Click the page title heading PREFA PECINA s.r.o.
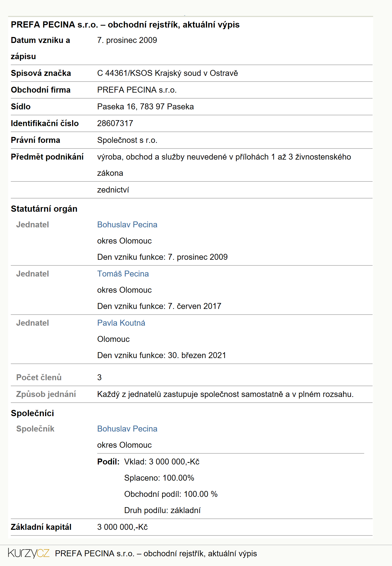The width and height of the screenshot is (392, 566). (125, 25)
